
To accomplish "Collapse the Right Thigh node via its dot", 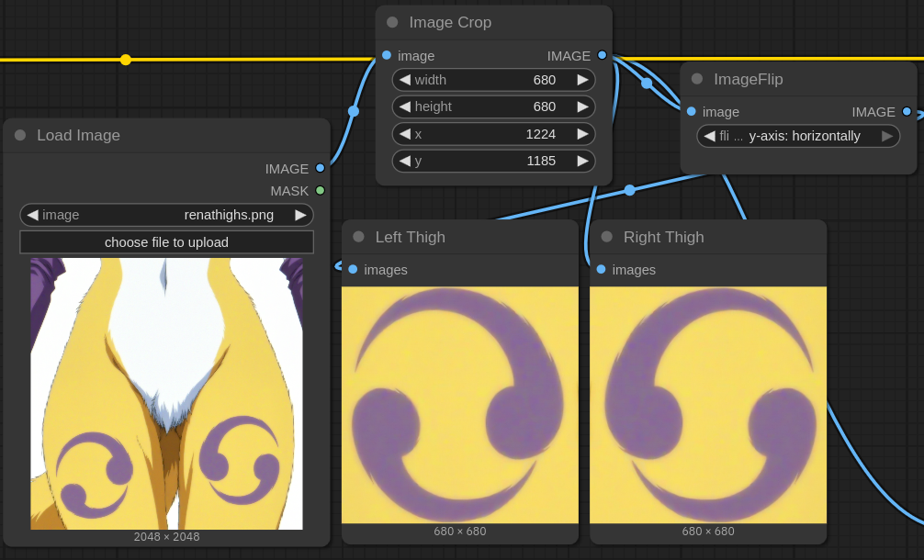I will click(x=607, y=237).
